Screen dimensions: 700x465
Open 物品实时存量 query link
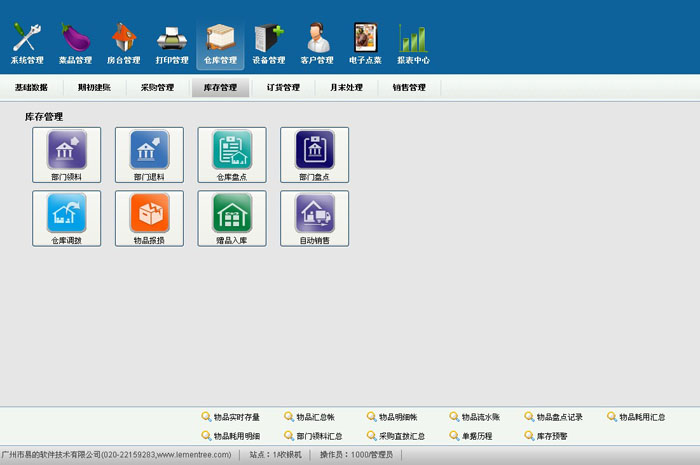coord(230,417)
